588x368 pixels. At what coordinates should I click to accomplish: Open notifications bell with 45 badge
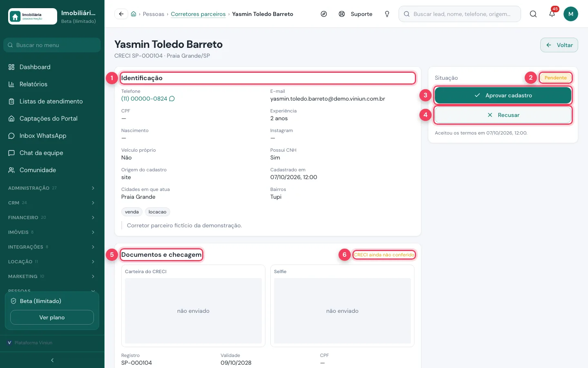pyautogui.click(x=552, y=14)
